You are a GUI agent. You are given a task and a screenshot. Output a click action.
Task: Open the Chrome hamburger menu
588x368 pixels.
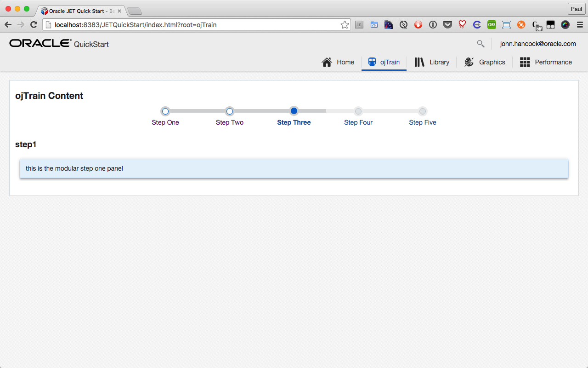[x=580, y=25]
